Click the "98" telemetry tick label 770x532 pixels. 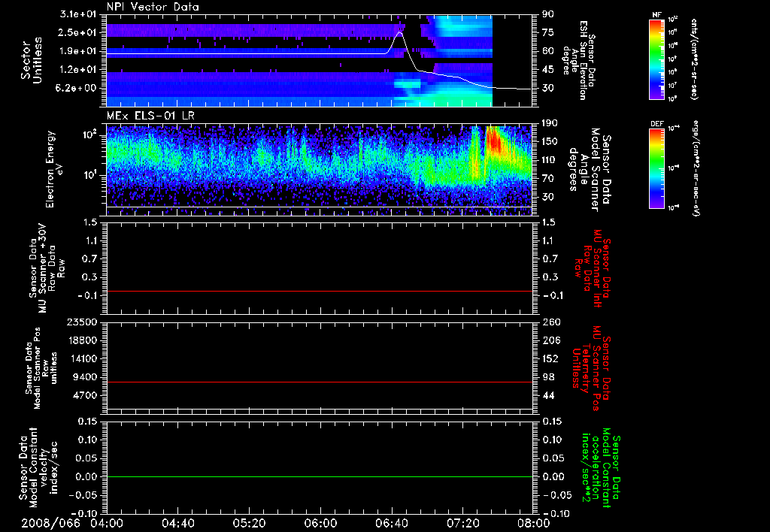pos(548,377)
